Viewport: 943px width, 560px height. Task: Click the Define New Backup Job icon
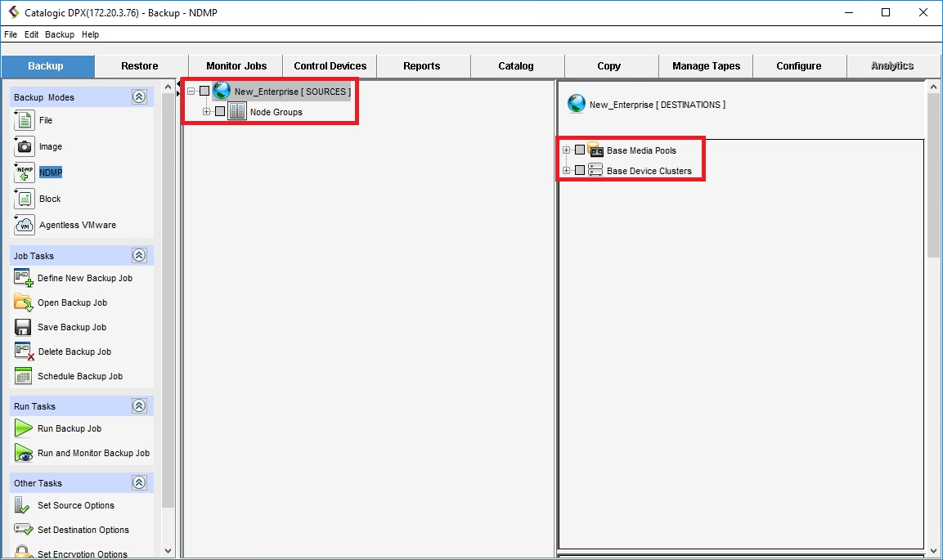pos(23,278)
